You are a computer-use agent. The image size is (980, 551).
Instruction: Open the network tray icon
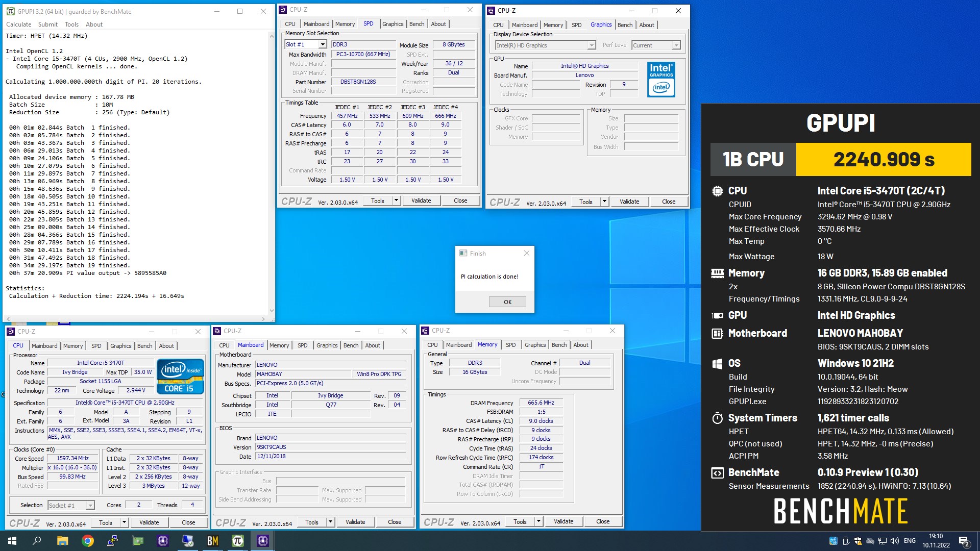(882, 541)
